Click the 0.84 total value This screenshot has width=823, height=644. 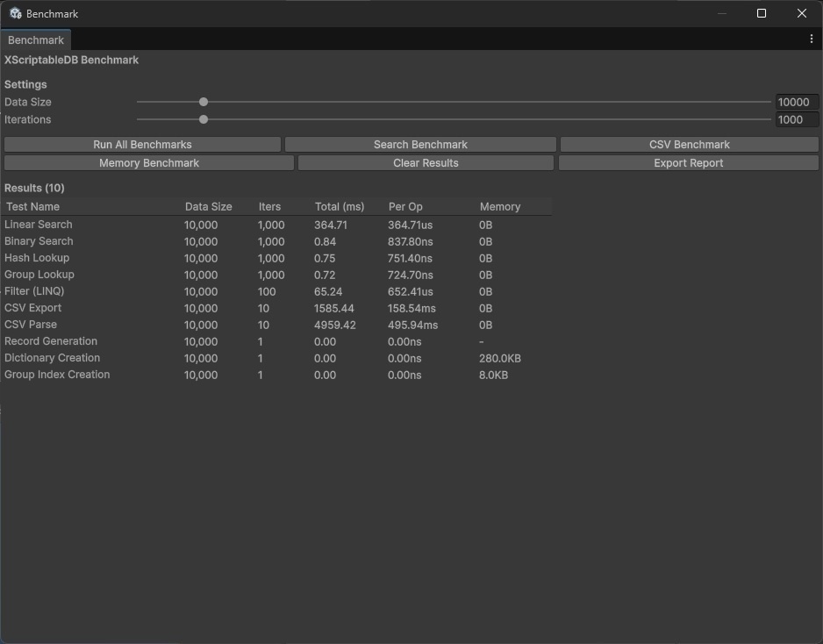click(325, 242)
